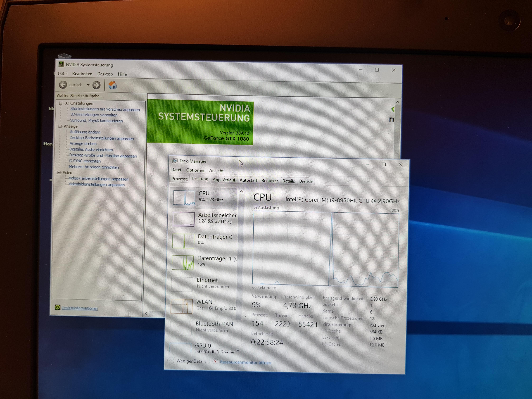532x399 pixels.
Task: Collapse the 3D-Einstellungen tree node
Action: coord(61,103)
